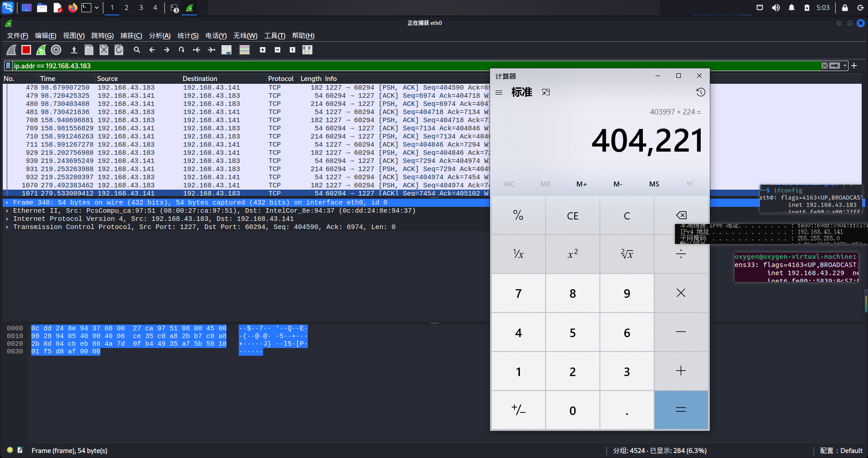Click the start capture shark fin icon
The height and width of the screenshot is (458, 868).
pos(11,50)
